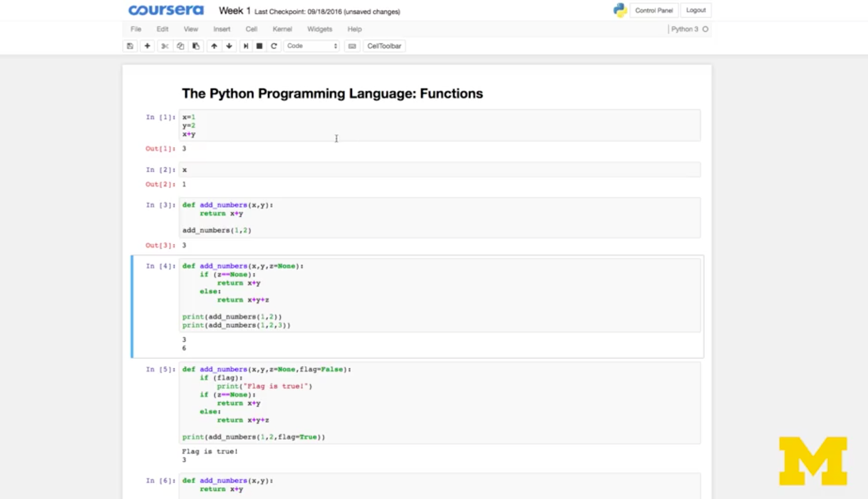The image size is (868, 499).
Task: Move selected cell up arrow
Action: pos(214,46)
